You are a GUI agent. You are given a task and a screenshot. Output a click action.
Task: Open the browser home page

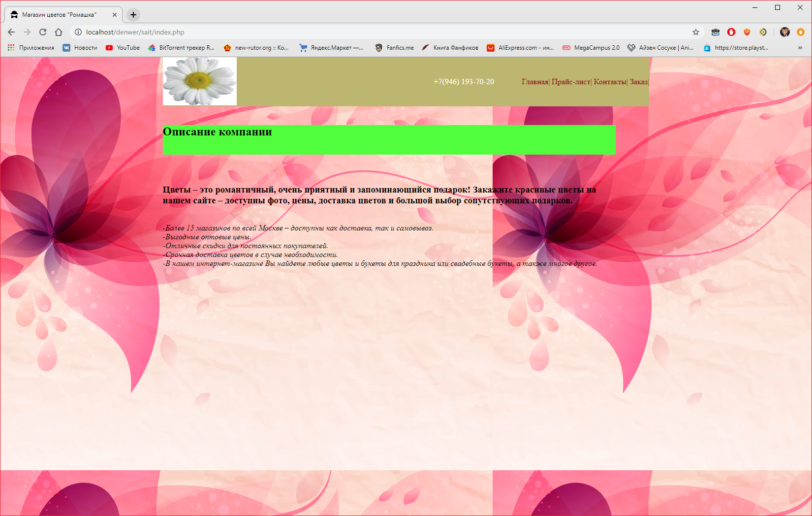[59, 32]
